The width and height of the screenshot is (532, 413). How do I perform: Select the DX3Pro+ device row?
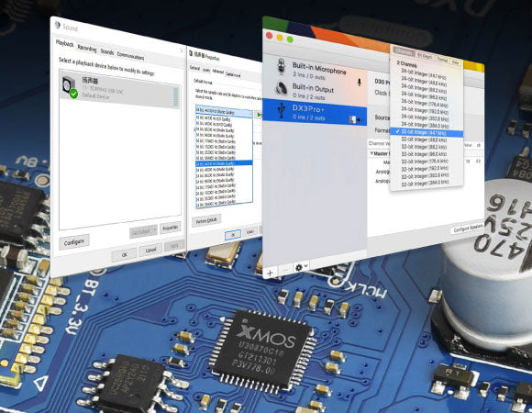(315, 112)
